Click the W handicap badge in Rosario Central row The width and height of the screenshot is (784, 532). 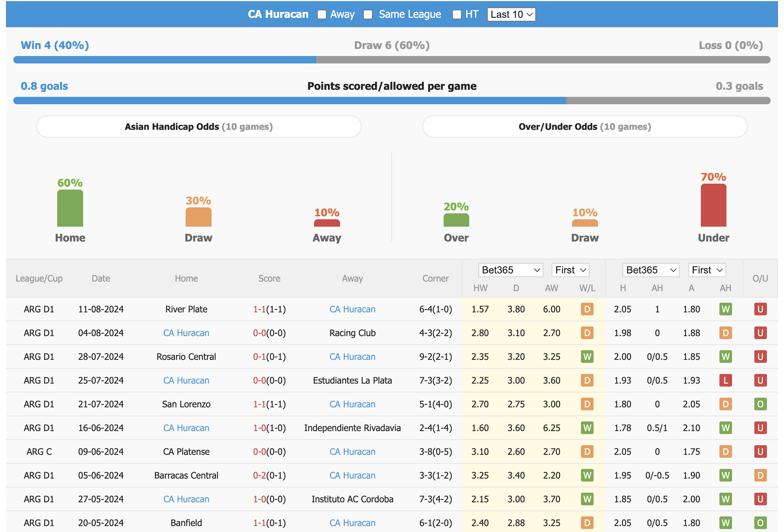[x=726, y=357]
